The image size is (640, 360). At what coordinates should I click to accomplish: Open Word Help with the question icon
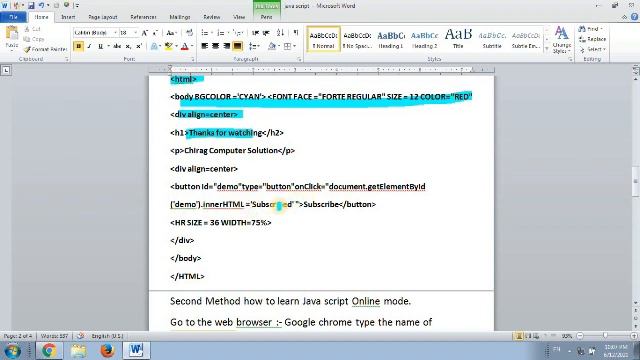[635, 17]
